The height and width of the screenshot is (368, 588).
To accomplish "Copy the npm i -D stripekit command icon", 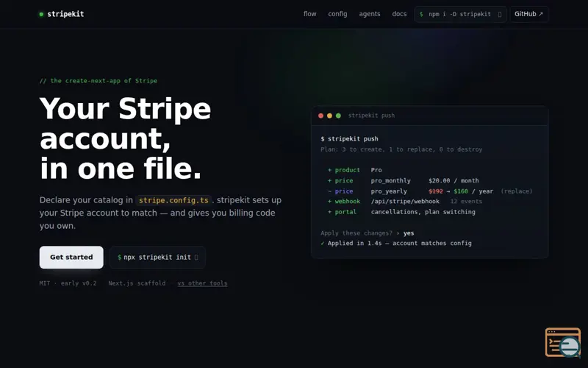I will 500,14.
